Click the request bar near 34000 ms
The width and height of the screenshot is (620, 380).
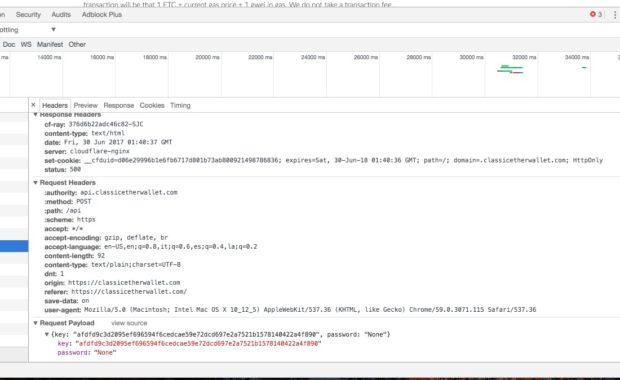584,68
